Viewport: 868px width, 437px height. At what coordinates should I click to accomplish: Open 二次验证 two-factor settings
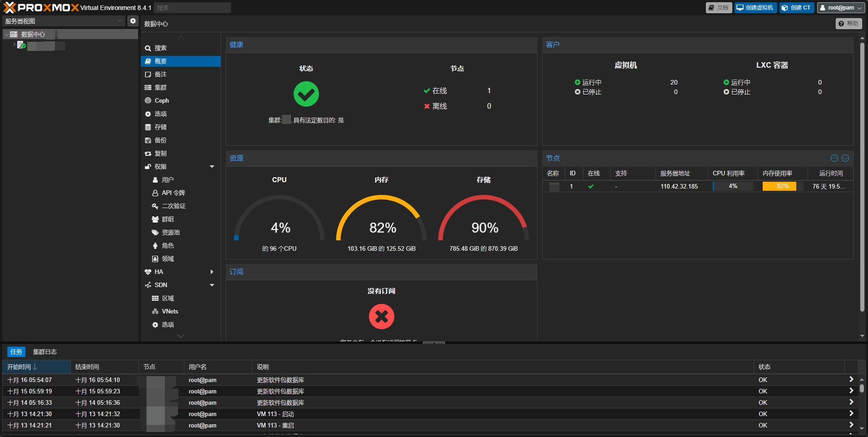(173, 206)
